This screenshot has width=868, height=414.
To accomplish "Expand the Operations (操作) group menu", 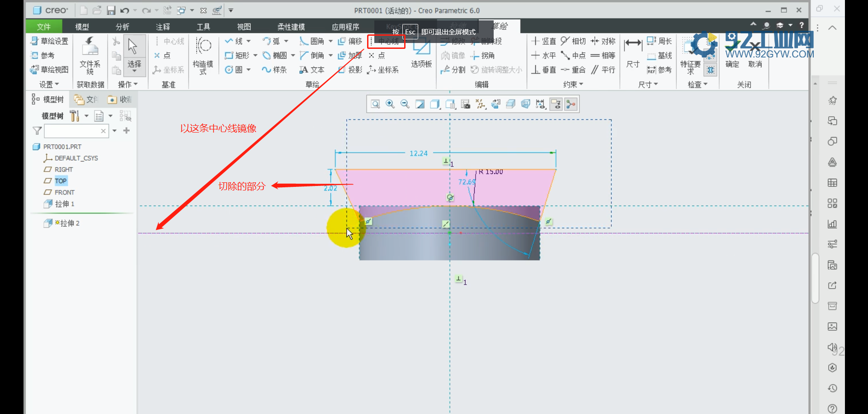I will click(x=127, y=84).
